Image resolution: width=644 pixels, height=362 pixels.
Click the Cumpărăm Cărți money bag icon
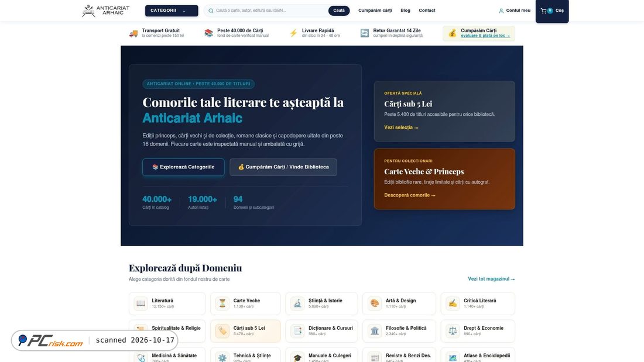[x=452, y=33]
